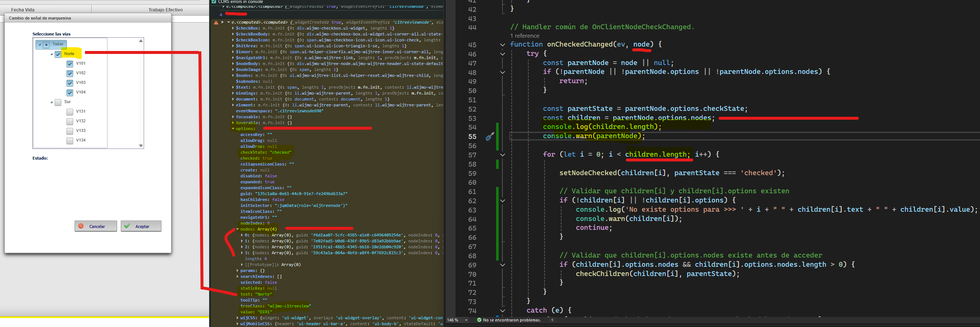Toggle the Todas checkbox in the tree
This screenshot has height=327, width=980.
[47, 45]
